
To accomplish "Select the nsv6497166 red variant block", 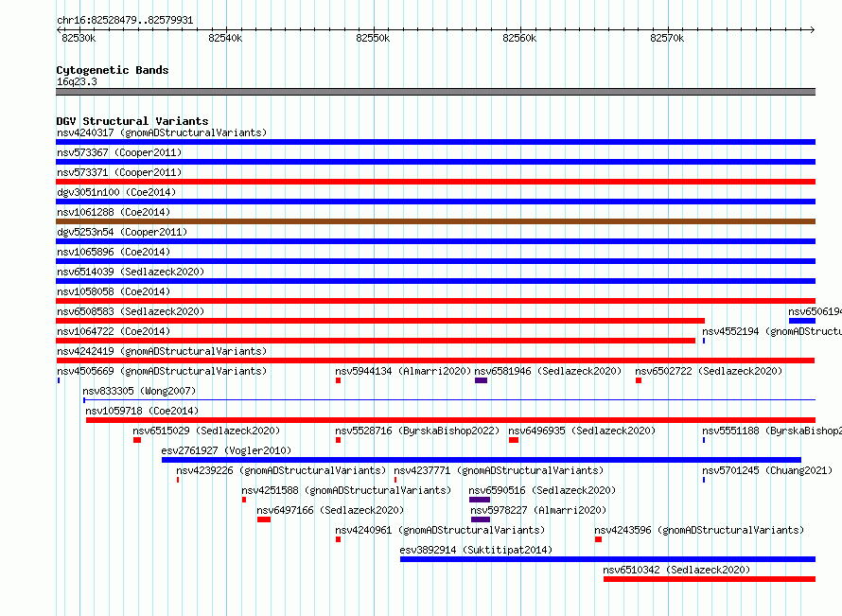I will [264, 519].
